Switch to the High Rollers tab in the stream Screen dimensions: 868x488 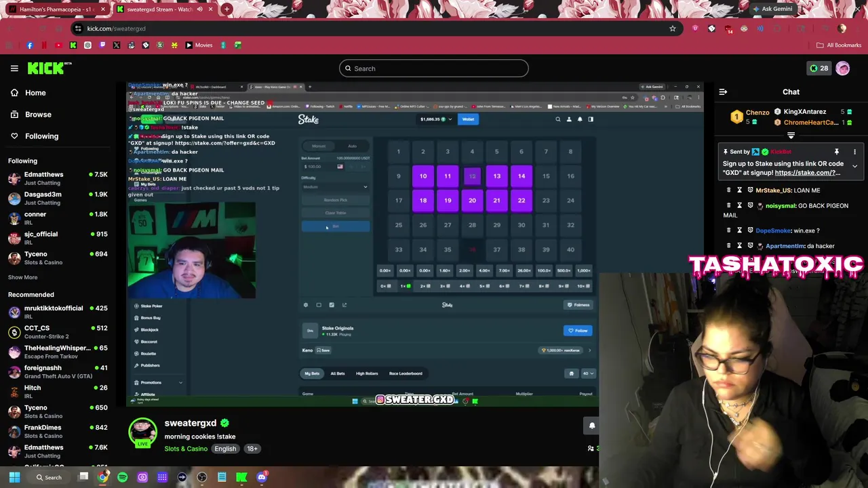click(367, 373)
